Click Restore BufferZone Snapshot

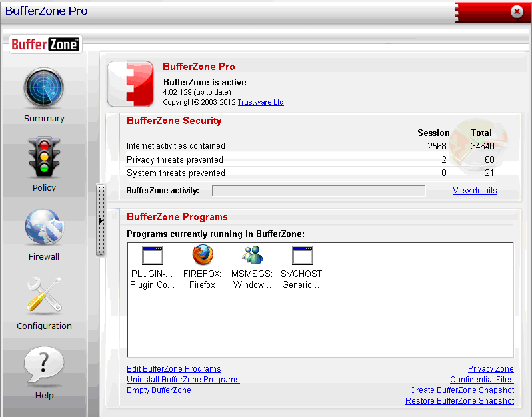click(x=460, y=401)
